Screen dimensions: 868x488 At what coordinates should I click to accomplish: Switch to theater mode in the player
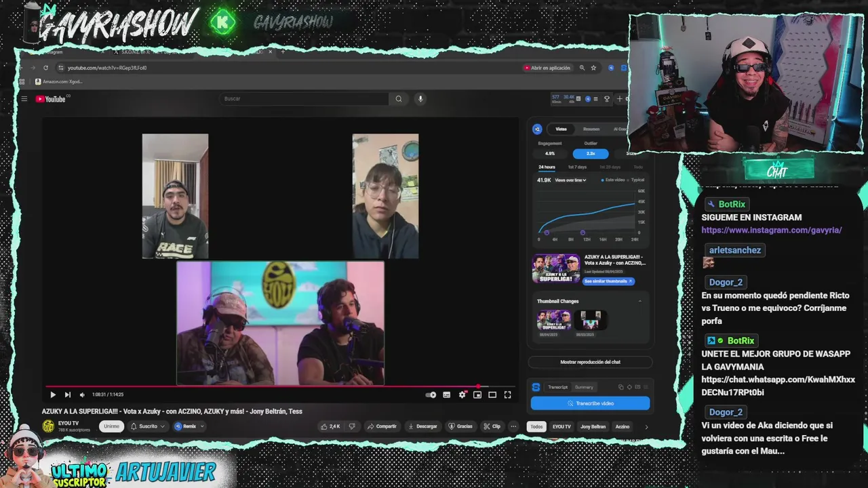tap(492, 394)
